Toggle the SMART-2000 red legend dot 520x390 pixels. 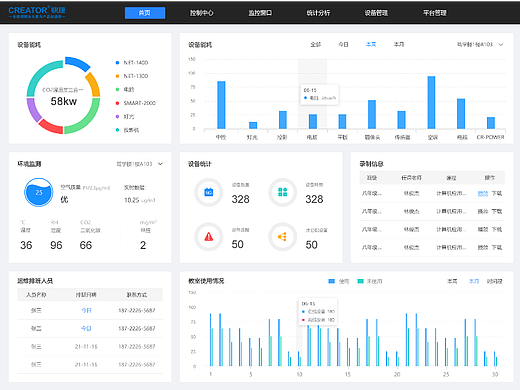coord(117,103)
